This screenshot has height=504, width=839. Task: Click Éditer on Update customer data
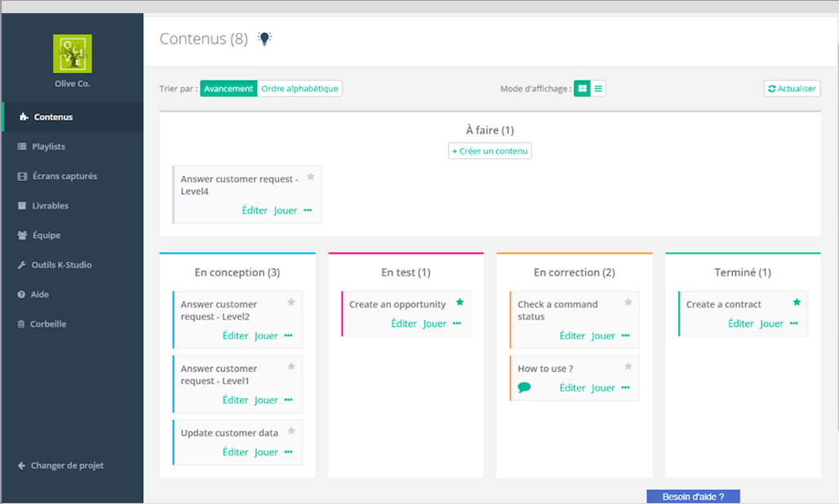(235, 452)
